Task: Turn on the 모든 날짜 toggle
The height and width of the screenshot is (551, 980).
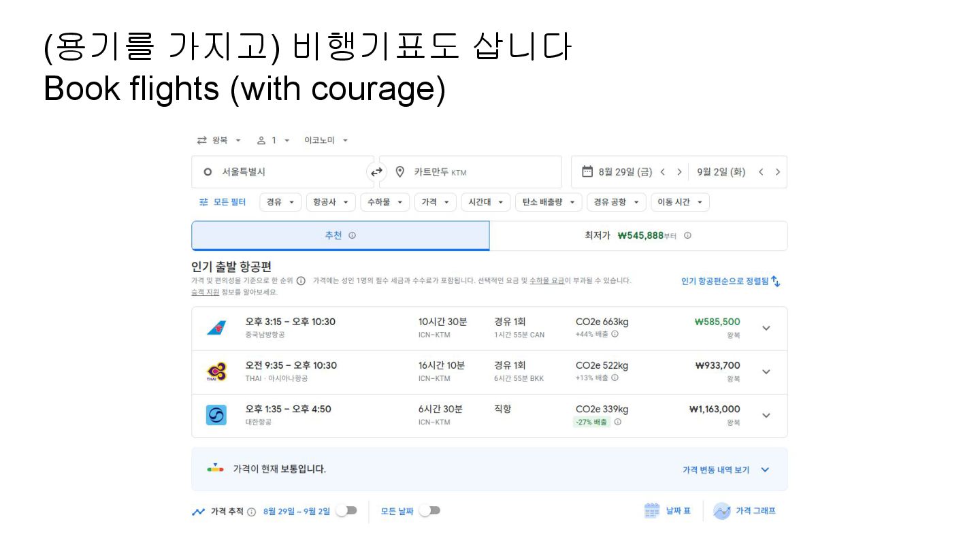Action: pos(429,510)
